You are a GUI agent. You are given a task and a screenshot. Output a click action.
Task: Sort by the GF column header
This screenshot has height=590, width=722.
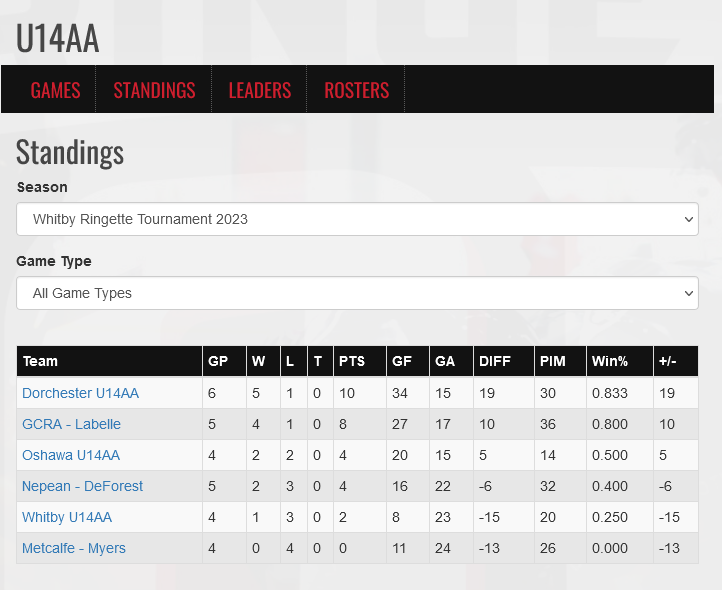click(402, 361)
